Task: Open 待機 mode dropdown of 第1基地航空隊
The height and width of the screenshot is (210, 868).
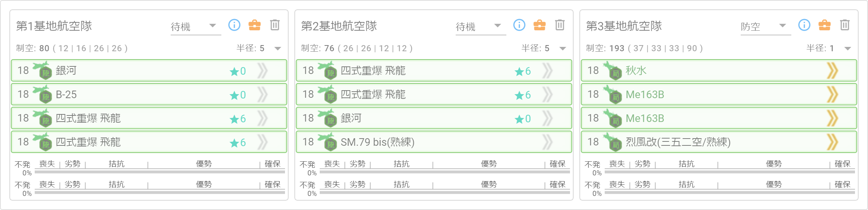Action: (196, 26)
